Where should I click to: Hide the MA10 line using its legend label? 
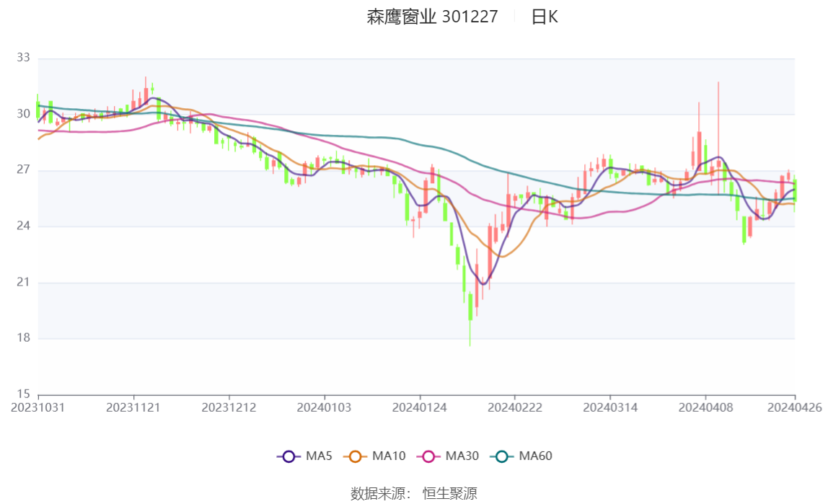click(389, 456)
